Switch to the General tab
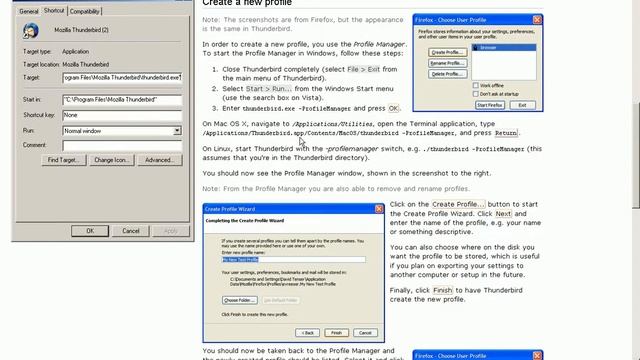The width and height of the screenshot is (640, 360). 29,11
